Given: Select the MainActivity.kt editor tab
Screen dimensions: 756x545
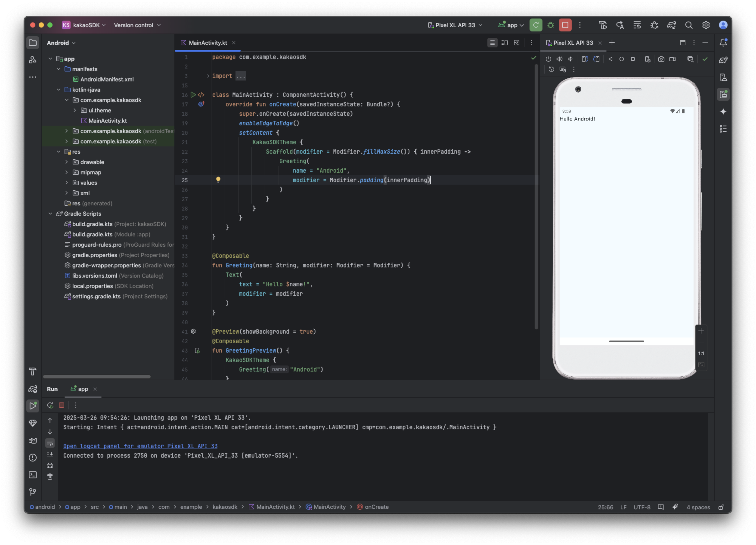Looking at the screenshot, I should (x=207, y=43).
